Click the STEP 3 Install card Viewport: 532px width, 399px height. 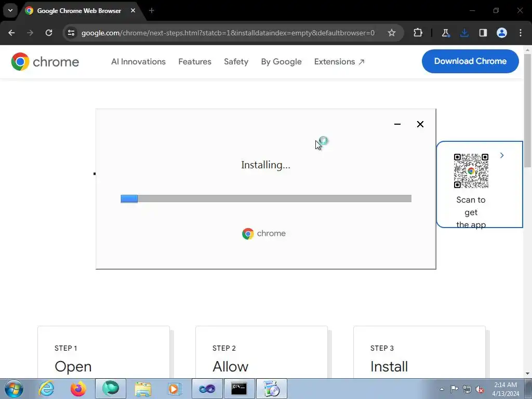pos(419,352)
